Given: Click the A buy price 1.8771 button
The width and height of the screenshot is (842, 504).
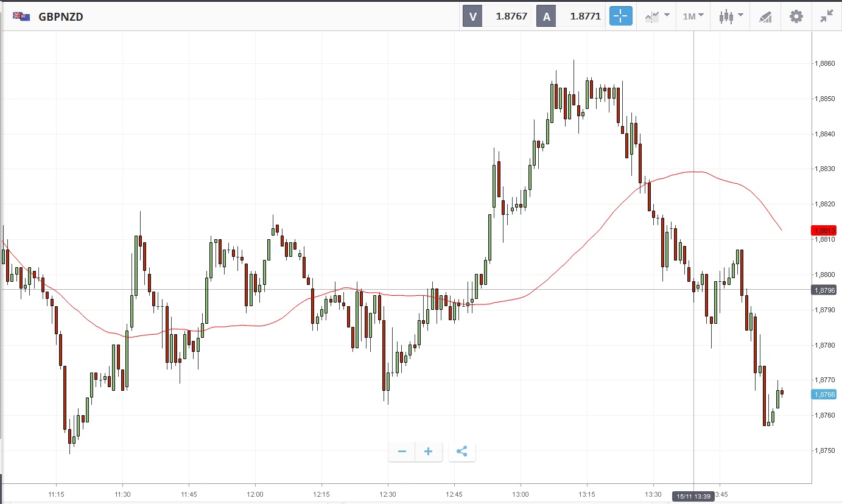Looking at the screenshot, I should (570, 16).
